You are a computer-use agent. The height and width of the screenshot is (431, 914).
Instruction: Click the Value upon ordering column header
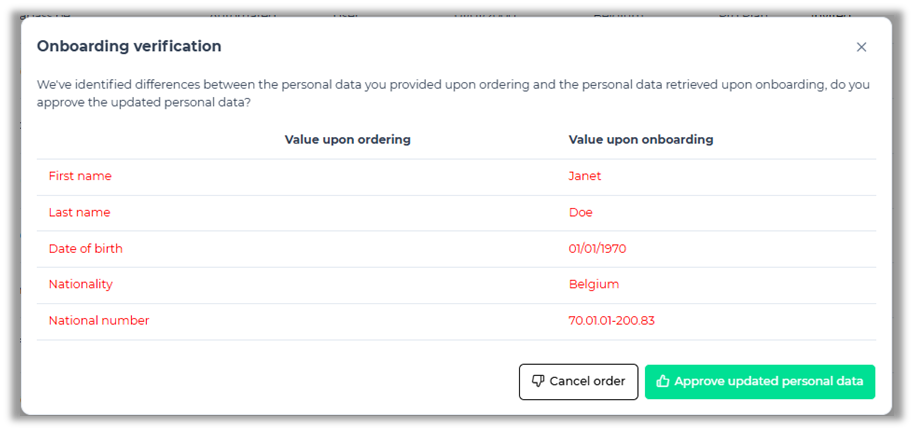pos(347,139)
